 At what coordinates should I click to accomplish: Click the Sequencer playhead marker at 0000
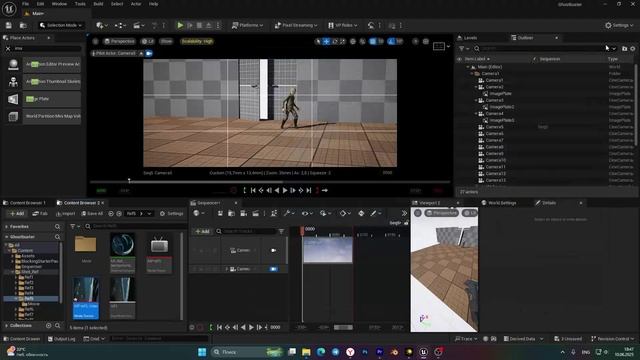click(x=302, y=231)
